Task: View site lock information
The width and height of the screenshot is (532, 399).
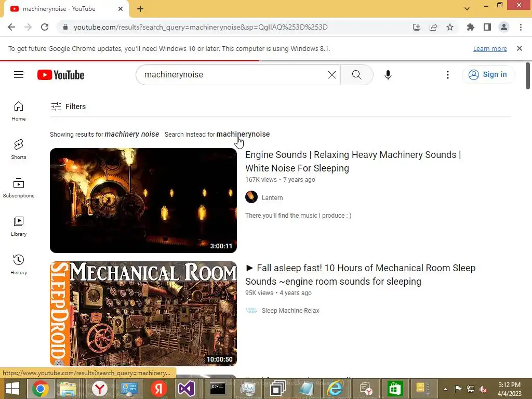Action: pyautogui.click(x=65, y=27)
